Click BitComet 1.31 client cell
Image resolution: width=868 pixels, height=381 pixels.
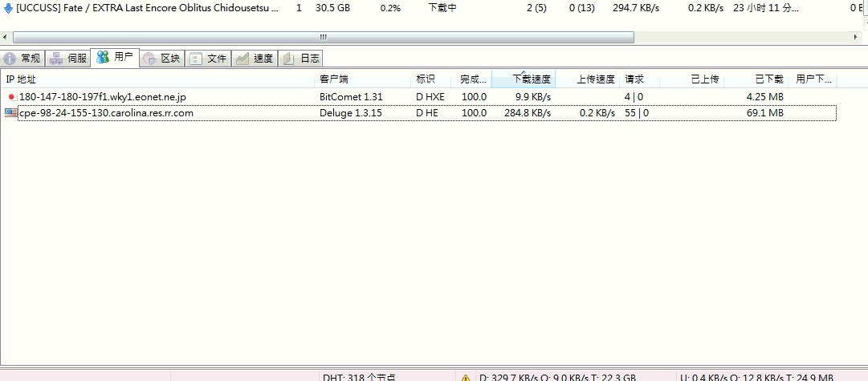351,97
